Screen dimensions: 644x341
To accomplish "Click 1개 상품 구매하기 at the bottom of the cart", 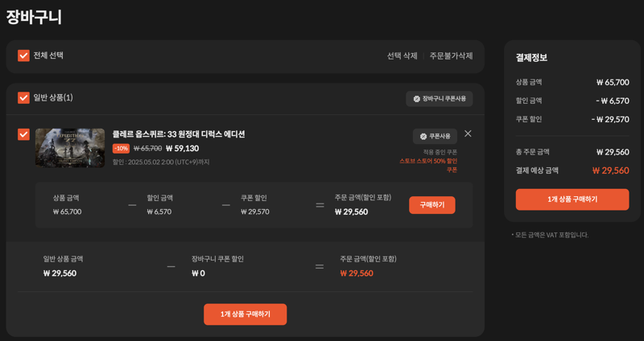I will (246, 314).
